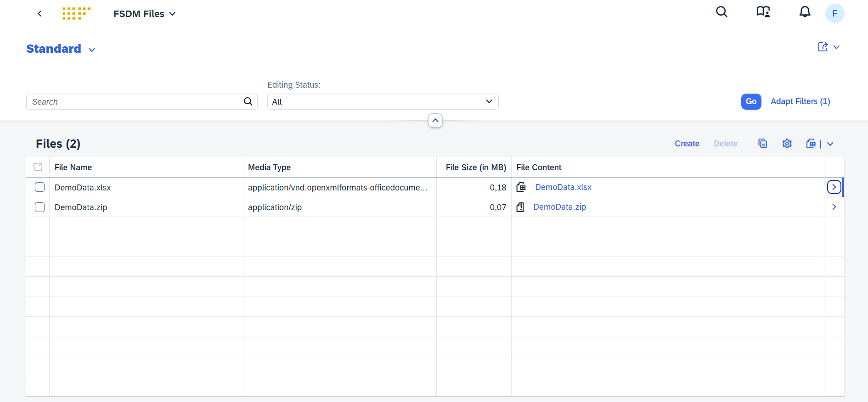Click the Delete button
Viewport: 868px width, 402px height.
726,144
